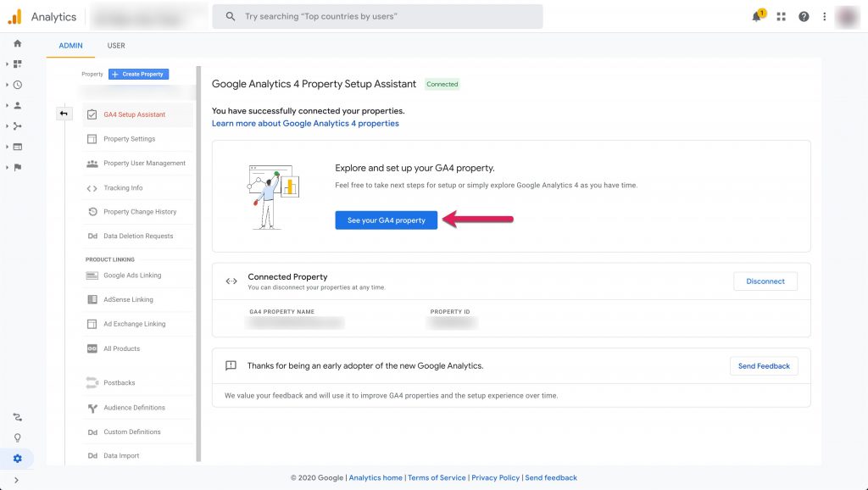Click the Postbacks icon
The width and height of the screenshot is (868, 490).
point(92,382)
